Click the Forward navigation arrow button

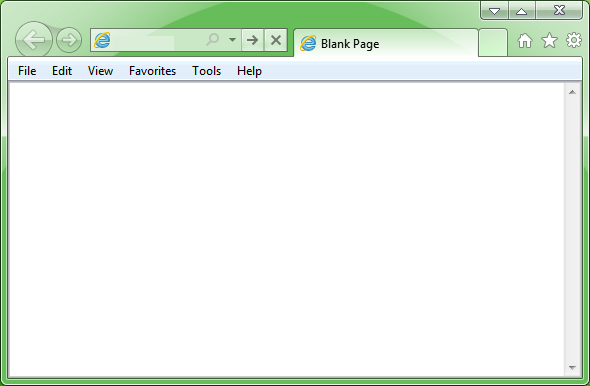point(69,40)
